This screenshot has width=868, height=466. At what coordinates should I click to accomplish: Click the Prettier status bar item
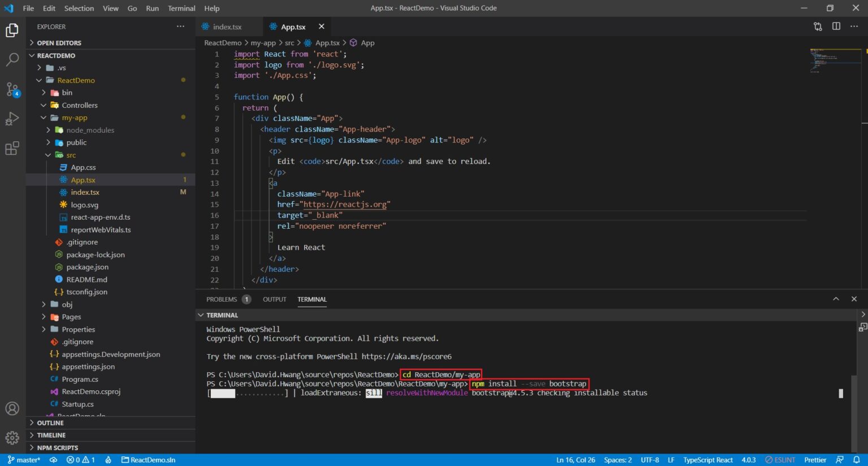click(814, 459)
